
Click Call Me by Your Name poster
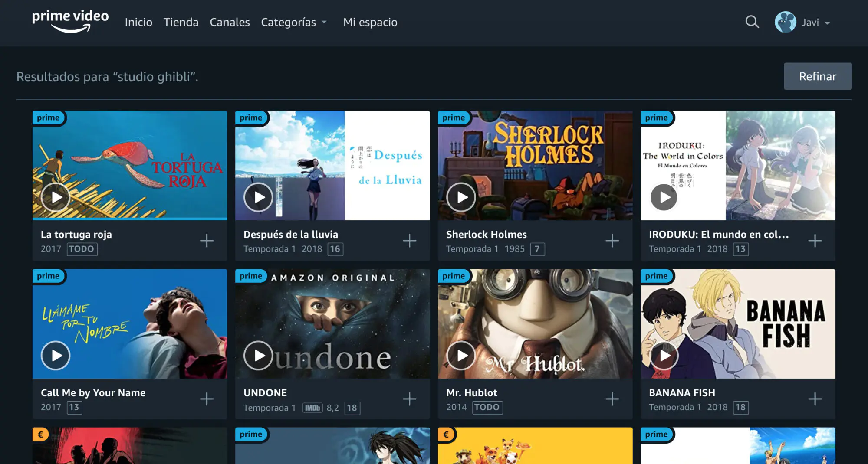click(x=130, y=323)
